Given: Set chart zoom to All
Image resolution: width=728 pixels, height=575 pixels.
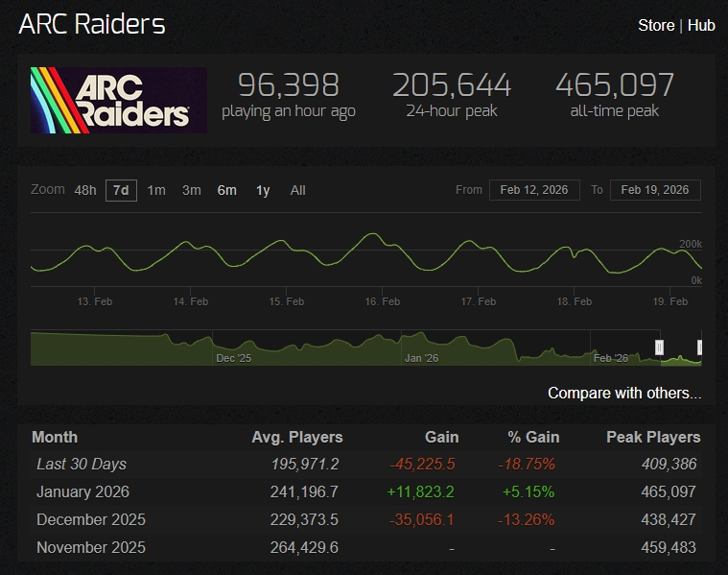Looking at the screenshot, I should (x=297, y=190).
